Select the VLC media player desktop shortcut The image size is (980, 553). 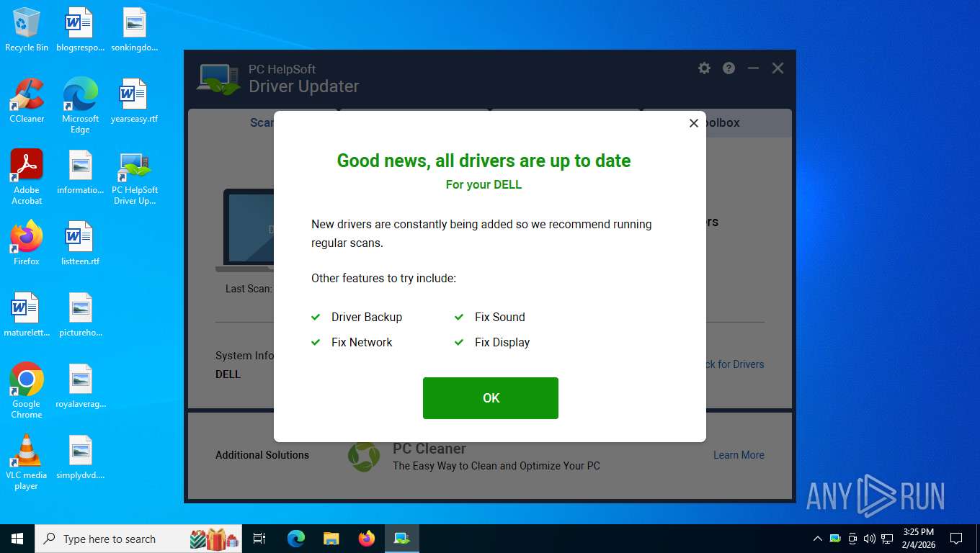coord(27,462)
